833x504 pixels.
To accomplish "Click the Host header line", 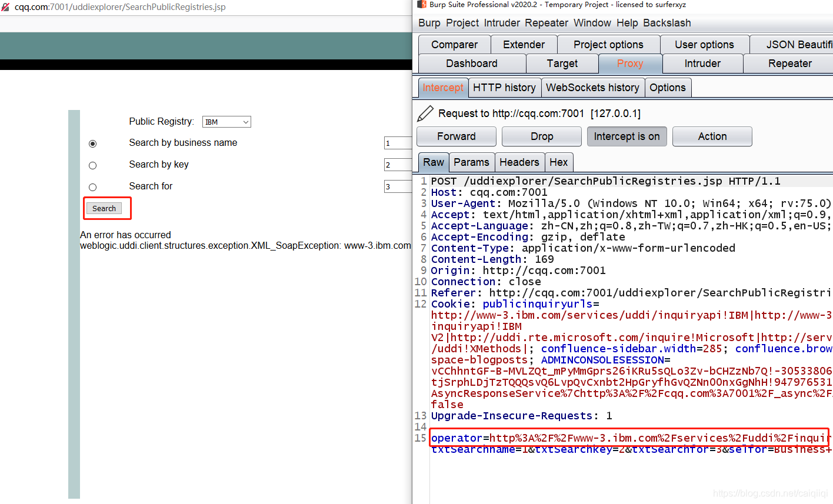I will (x=489, y=192).
